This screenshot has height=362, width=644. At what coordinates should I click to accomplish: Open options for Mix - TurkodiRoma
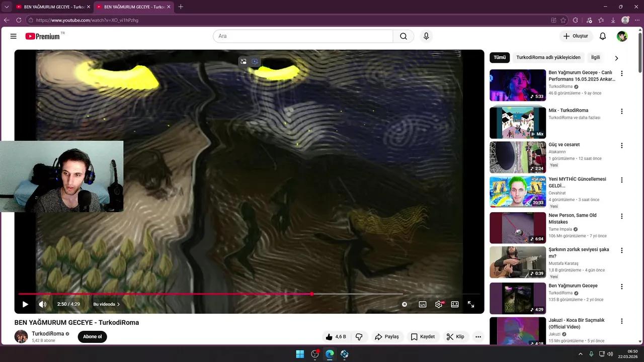[621, 112]
